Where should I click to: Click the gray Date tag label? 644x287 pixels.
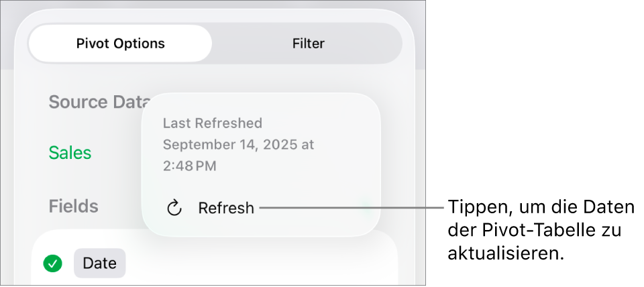click(x=99, y=264)
